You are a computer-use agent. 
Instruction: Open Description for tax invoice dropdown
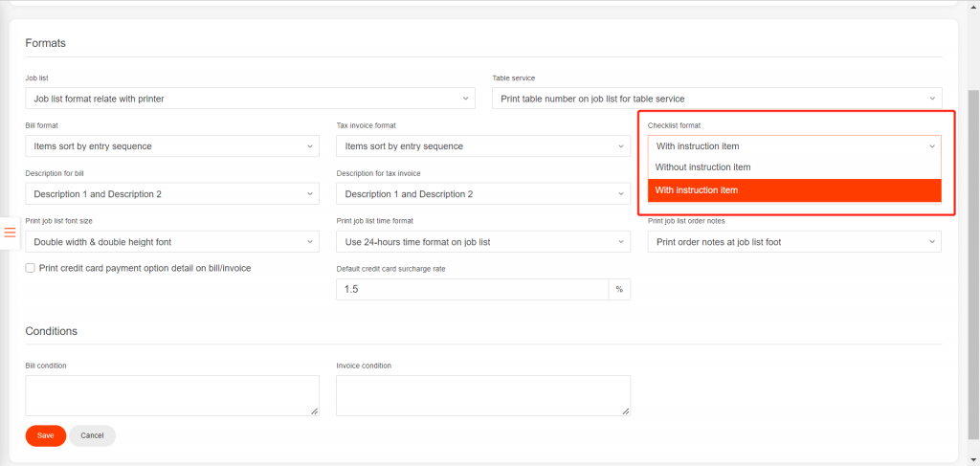tap(482, 194)
